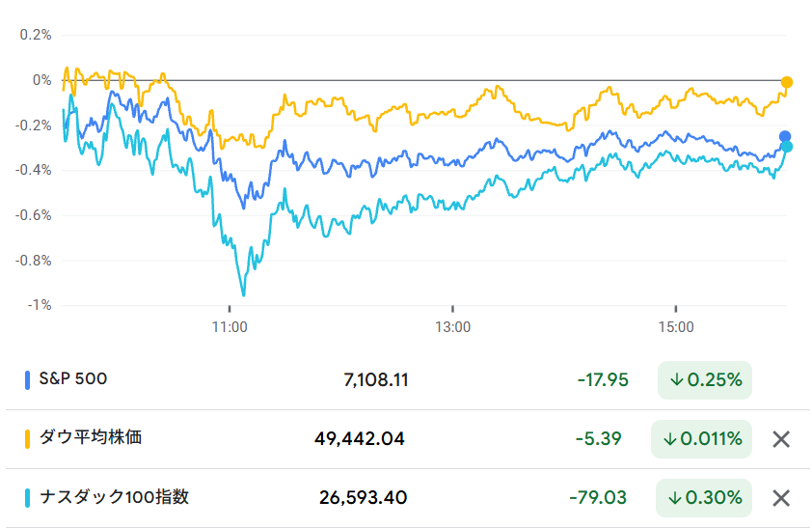This screenshot has width=812, height=528.
Task: Click the ダウ平均株価 ↓0.011% change badge
Action: click(702, 439)
